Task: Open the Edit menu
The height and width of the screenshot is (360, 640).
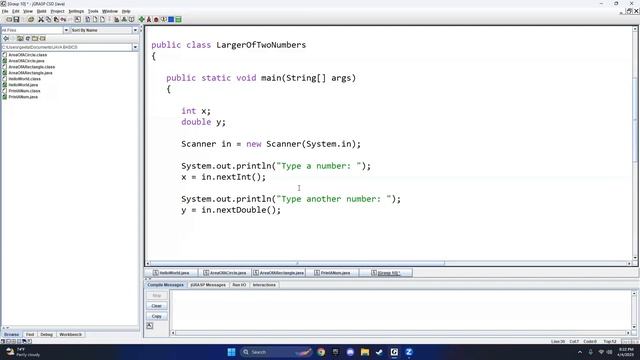Action: [x=16, y=11]
